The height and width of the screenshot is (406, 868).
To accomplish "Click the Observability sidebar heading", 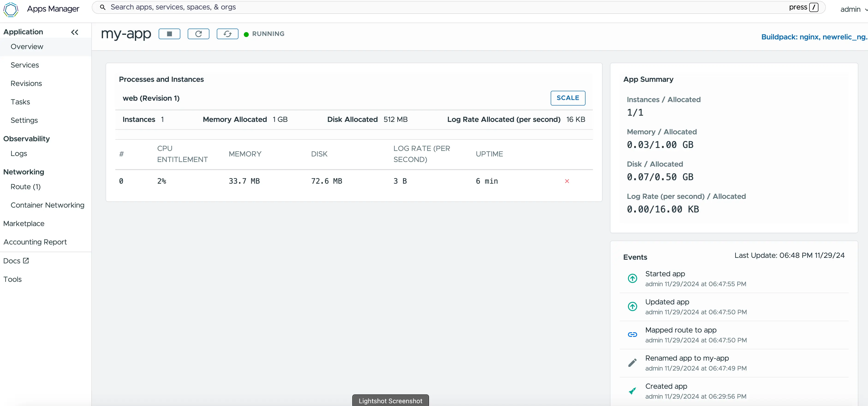I will click(x=27, y=139).
